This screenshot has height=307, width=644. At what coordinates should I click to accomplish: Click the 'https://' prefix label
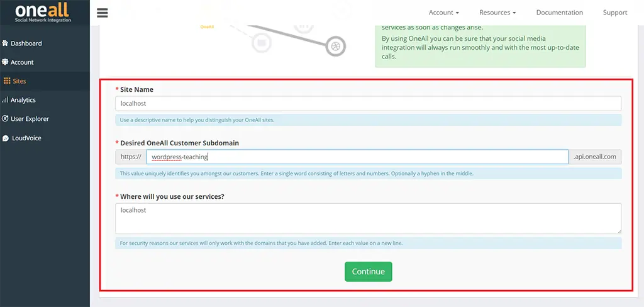point(131,157)
